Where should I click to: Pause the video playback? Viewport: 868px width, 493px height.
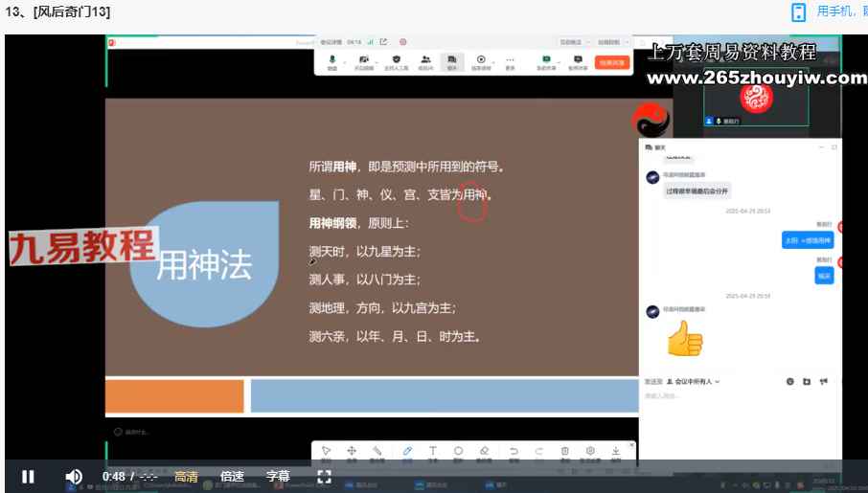[28, 476]
